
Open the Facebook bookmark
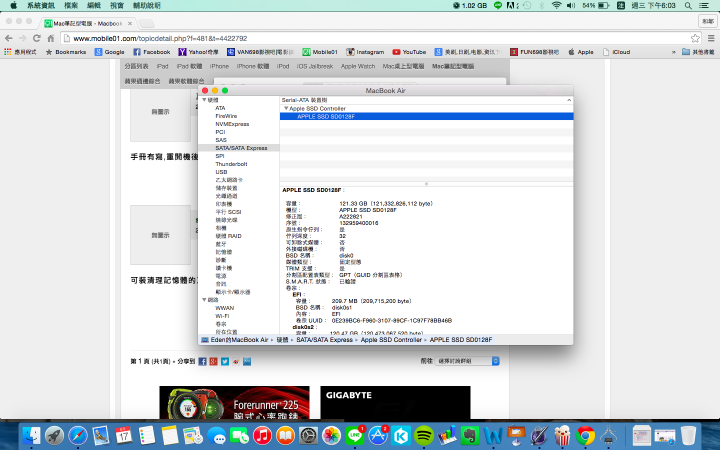pyautogui.click(x=152, y=52)
